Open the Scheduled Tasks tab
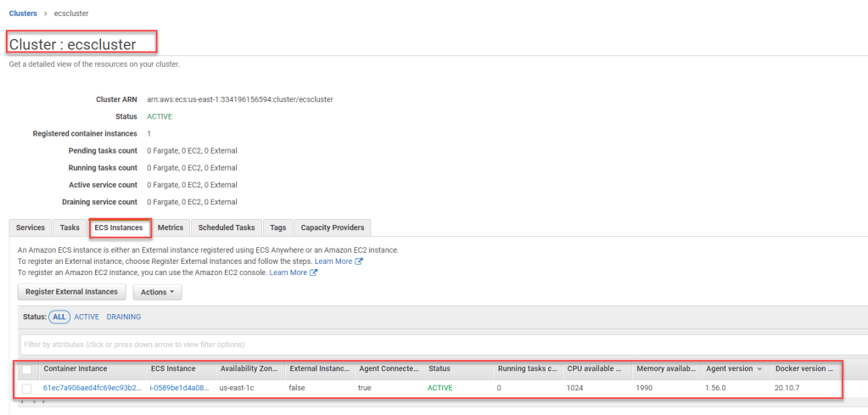Screen dimensions: 868x415 [x=227, y=227]
